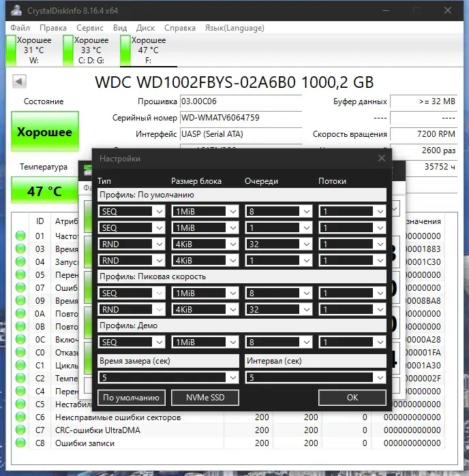Click buffer size field >= 32 MB
469x476 pixels.
tap(423, 101)
